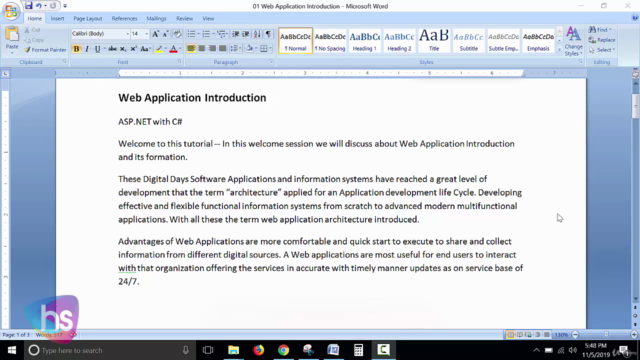Viewport: 640px width, 360px height.
Task: Switch to Draft view
Action: point(547,335)
